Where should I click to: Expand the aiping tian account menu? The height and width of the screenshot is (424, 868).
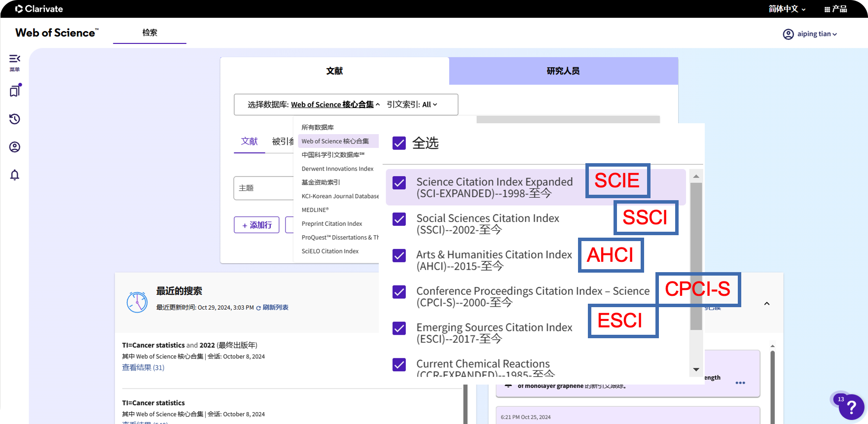click(x=817, y=34)
